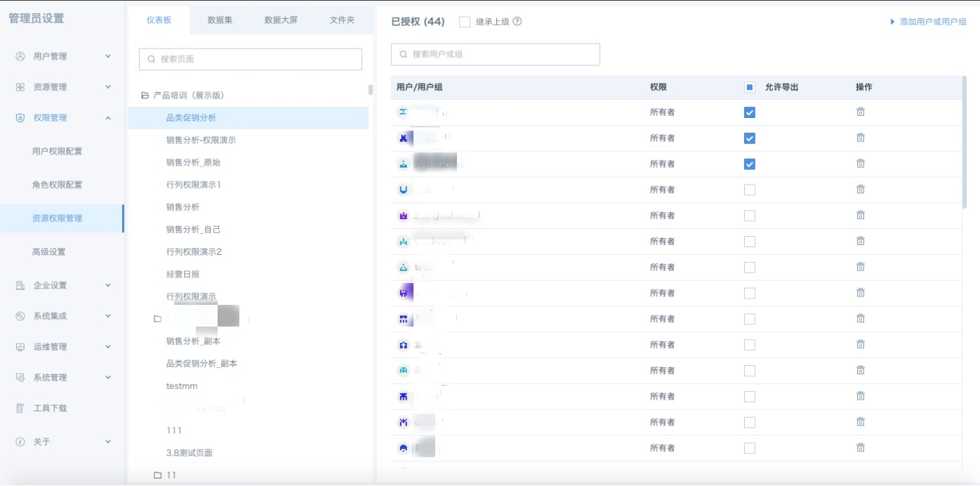Enable the 继承上级 checkbox
Screen dimensions: 980x486
[465, 22]
